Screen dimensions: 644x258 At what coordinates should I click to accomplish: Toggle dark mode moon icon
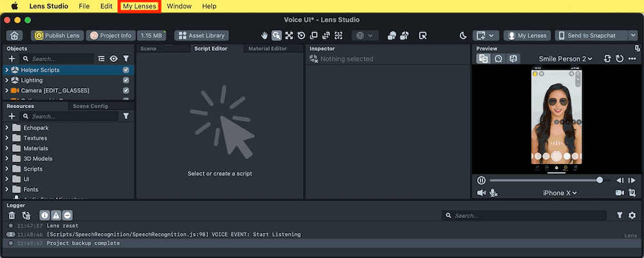point(462,35)
